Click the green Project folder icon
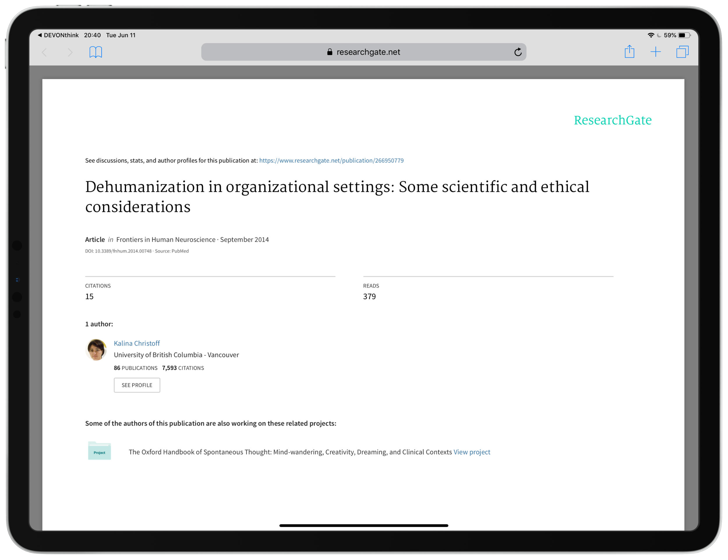Screen dimensions: 728x560 tap(99, 451)
